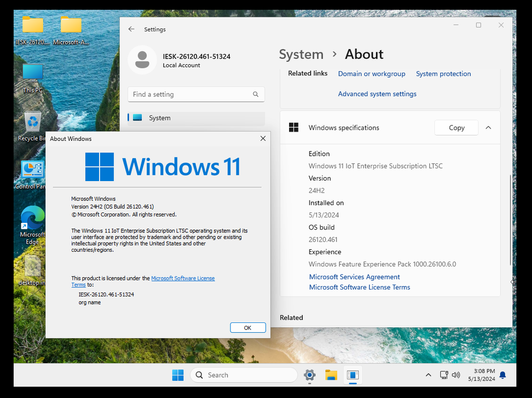Click the search magnifier in Find a setting
The height and width of the screenshot is (398, 532).
tap(255, 95)
